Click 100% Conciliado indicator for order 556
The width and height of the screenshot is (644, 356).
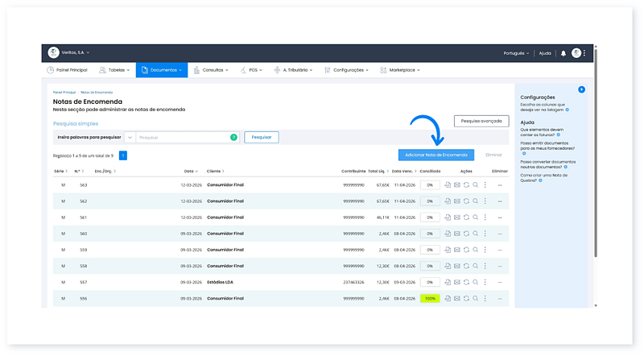tap(430, 299)
